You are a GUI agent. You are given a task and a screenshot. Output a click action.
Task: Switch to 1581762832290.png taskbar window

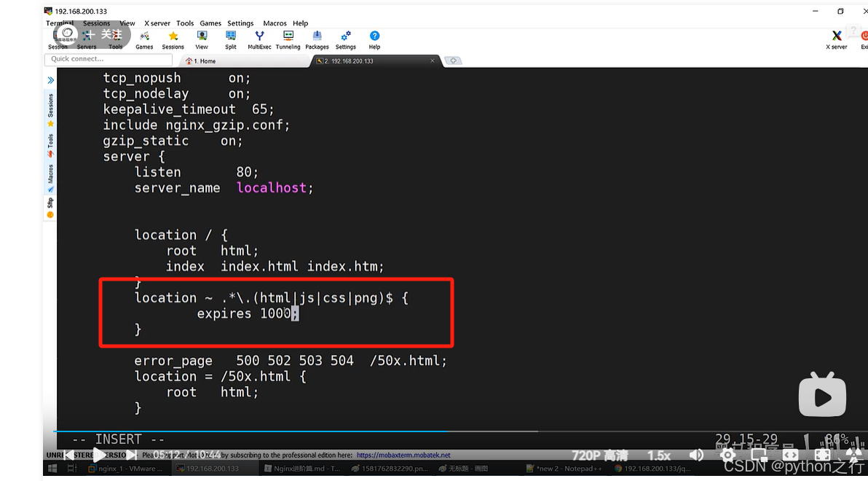point(390,469)
